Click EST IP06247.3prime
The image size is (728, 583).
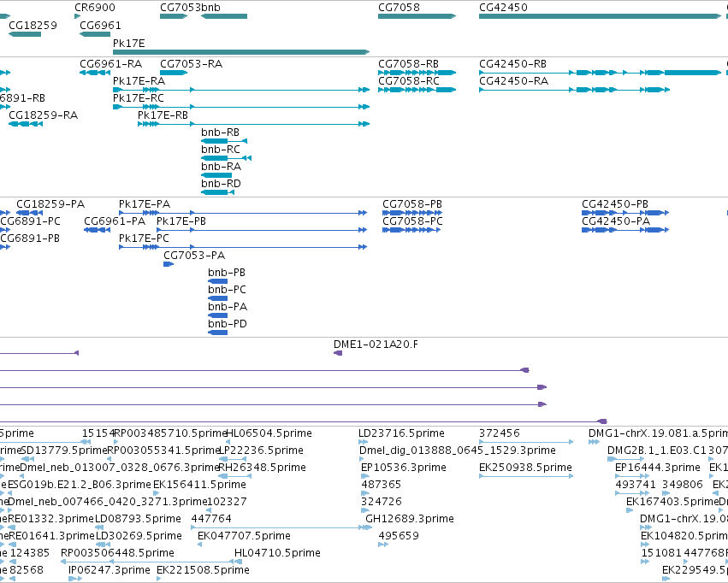(x=75, y=579)
